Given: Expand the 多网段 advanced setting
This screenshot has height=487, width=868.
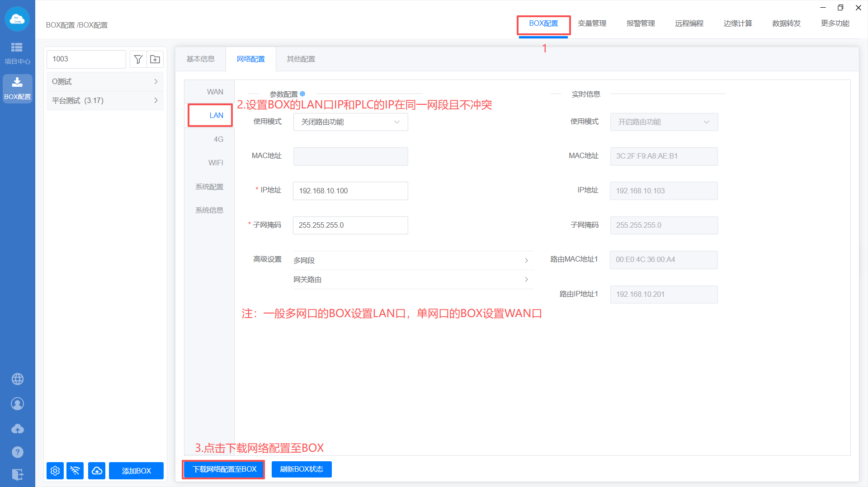Looking at the screenshot, I should click(411, 260).
